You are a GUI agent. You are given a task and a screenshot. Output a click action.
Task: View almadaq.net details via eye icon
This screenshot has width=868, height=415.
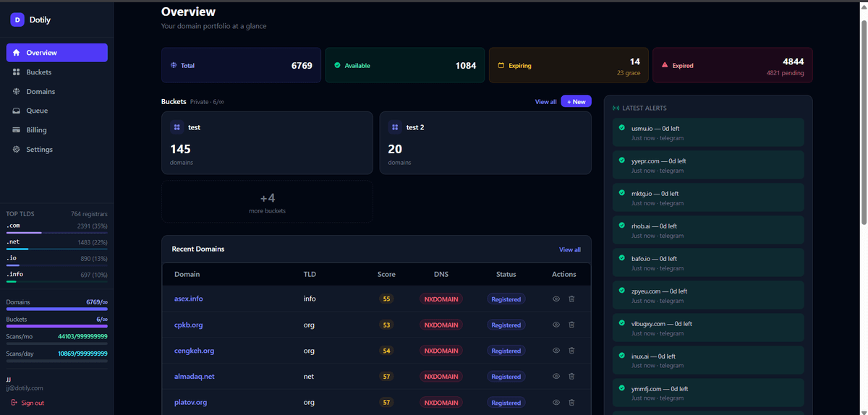[x=556, y=377]
